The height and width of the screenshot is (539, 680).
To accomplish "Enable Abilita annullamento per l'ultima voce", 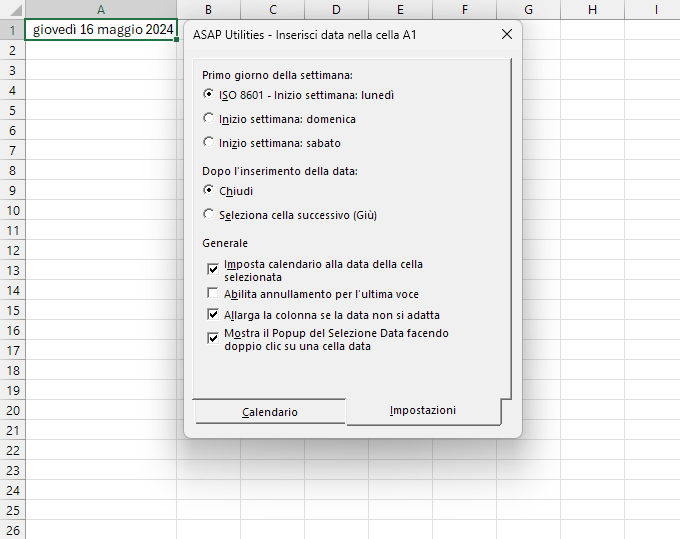I will (213, 294).
